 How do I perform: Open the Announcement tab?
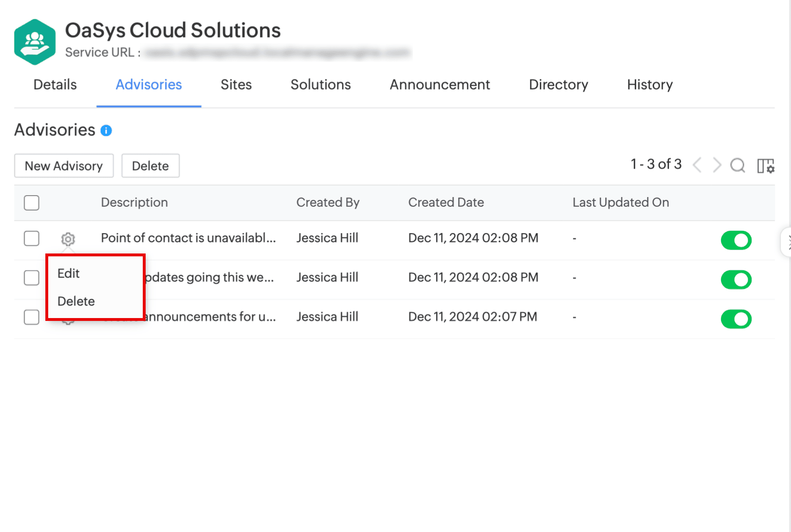(439, 85)
